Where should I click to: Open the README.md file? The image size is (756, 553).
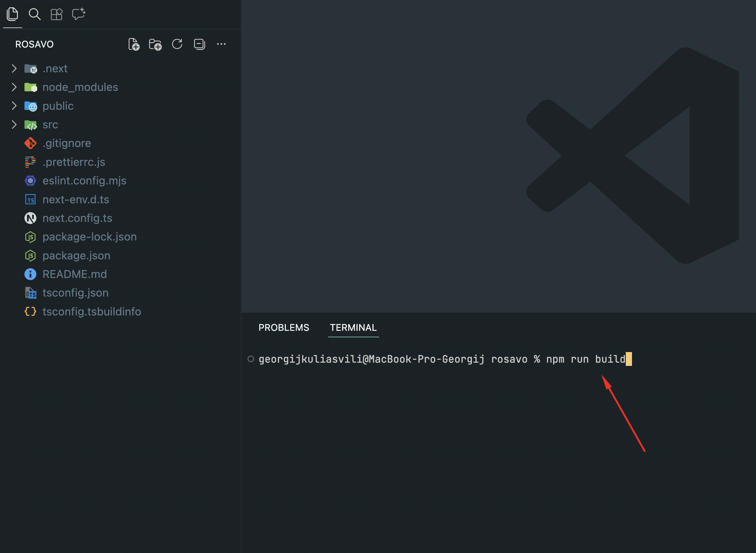point(75,274)
